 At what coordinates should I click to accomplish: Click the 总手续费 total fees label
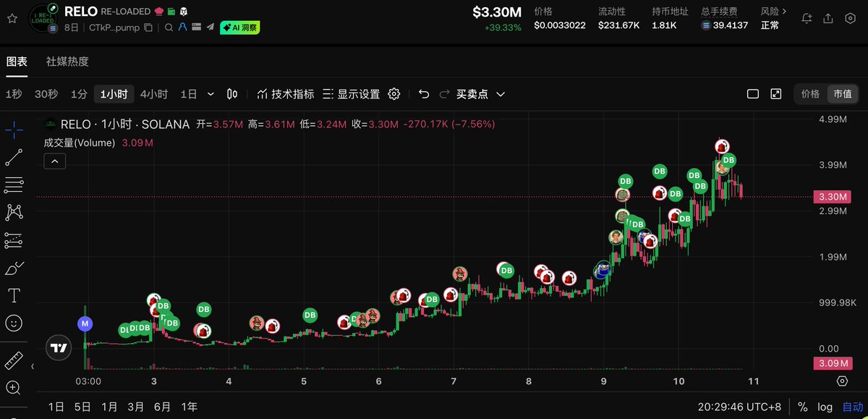coord(719,12)
